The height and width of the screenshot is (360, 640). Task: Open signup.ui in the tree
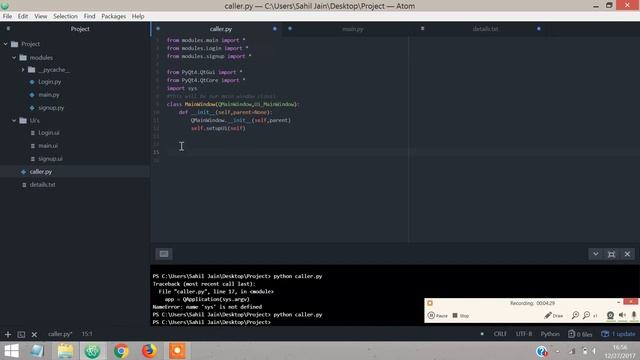tap(50, 159)
